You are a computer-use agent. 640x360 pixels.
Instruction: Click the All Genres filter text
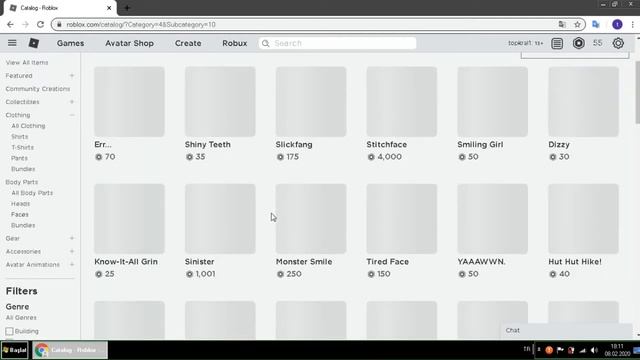tap(21, 318)
